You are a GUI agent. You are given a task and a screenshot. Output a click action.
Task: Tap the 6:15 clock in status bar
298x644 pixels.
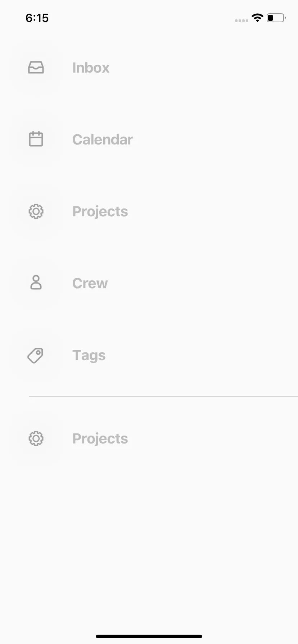coord(37,18)
